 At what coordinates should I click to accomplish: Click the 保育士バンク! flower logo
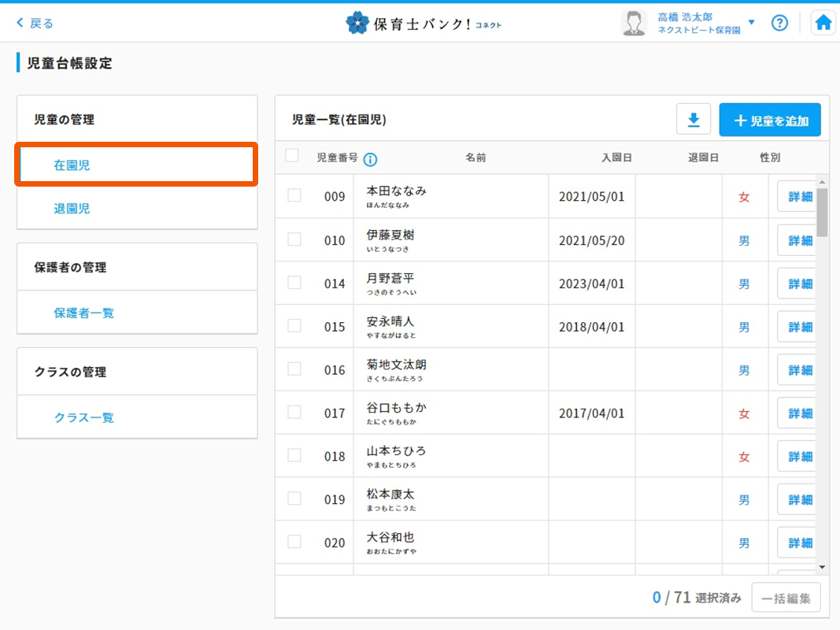357,23
